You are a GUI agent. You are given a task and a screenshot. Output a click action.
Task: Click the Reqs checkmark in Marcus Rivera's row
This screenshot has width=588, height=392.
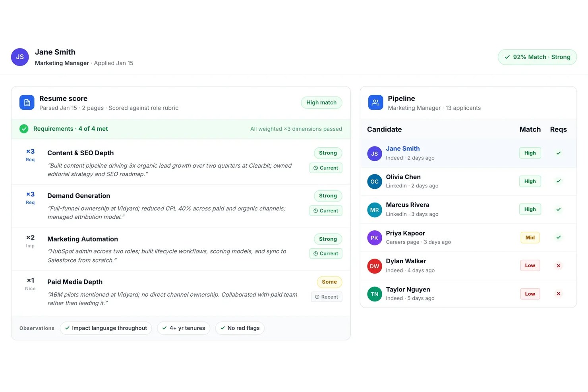coord(558,209)
